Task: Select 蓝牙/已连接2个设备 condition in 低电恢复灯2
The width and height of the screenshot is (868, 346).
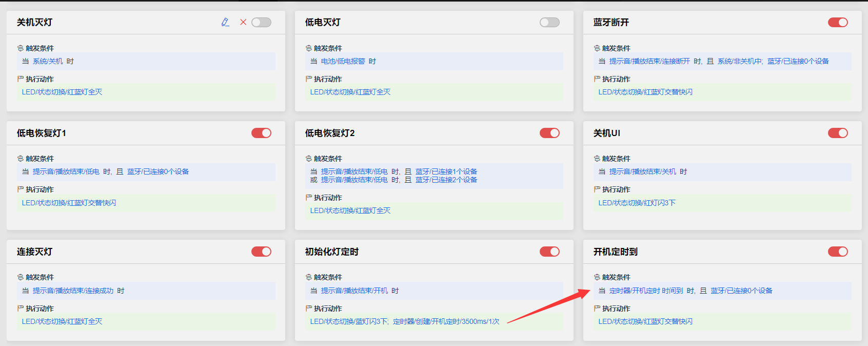Action: click(446, 180)
